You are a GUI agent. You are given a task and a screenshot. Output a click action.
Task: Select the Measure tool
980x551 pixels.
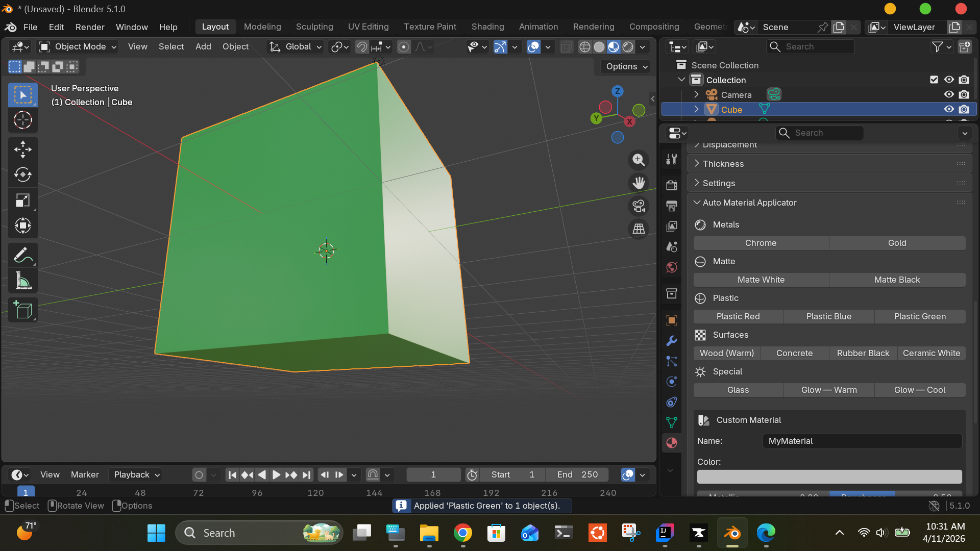click(22, 281)
